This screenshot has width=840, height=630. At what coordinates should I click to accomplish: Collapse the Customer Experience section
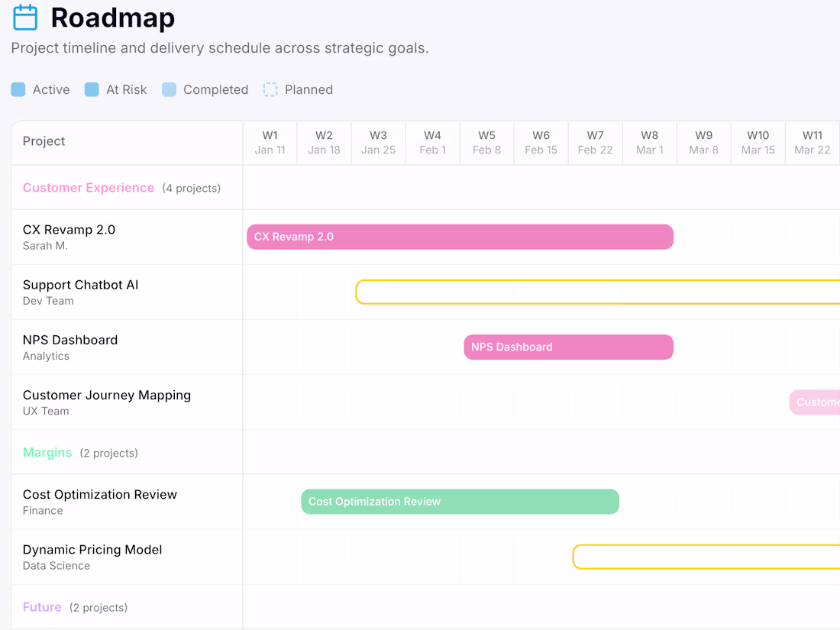pyautogui.click(x=88, y=187)
